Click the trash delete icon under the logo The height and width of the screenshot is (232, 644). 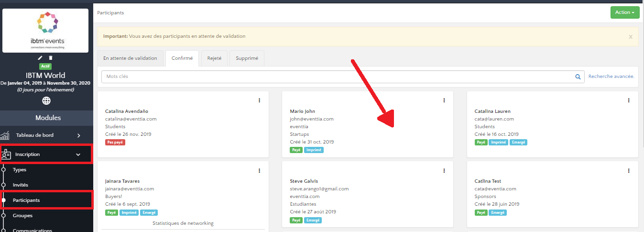click(51, 58)
